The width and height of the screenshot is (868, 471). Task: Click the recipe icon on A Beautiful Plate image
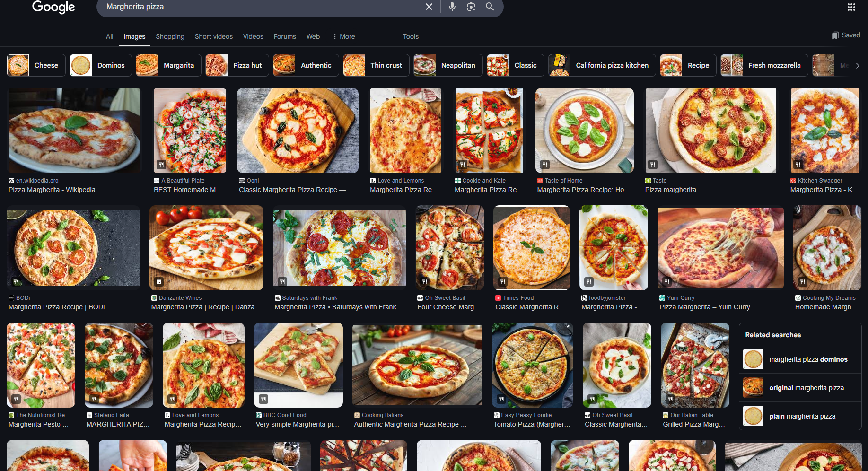161,165
